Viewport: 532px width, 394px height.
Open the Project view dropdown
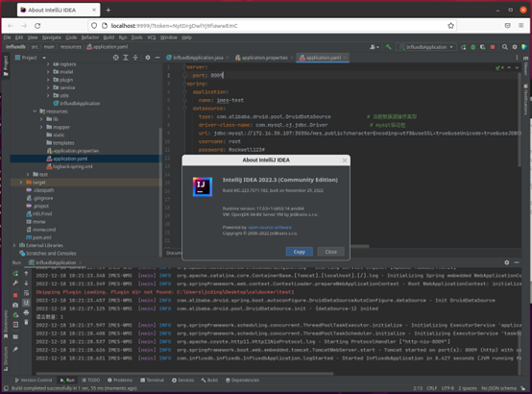tap(30, 58)
